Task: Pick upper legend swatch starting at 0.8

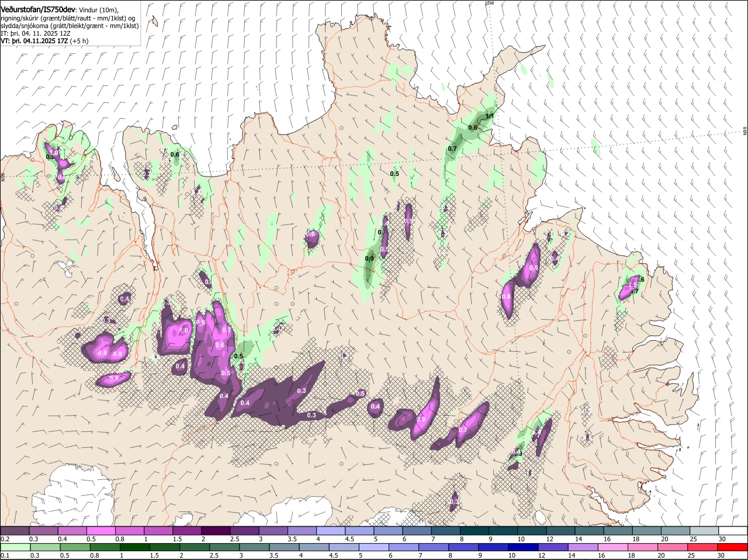Action: 130,531
